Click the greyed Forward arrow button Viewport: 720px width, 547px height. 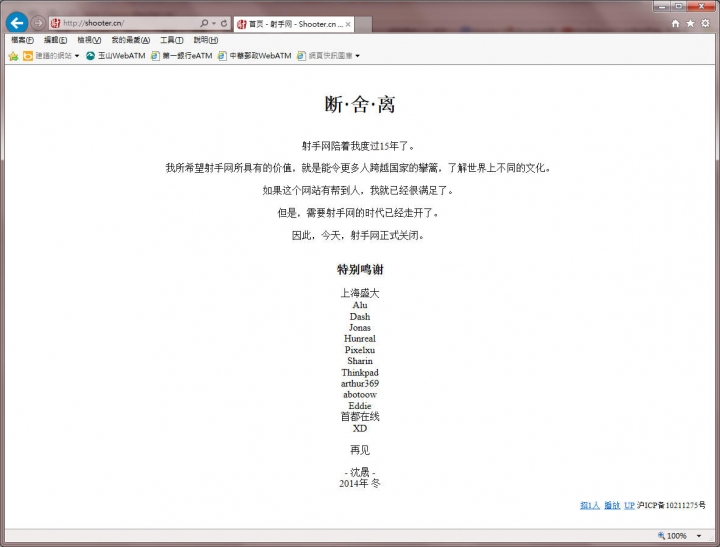[38, 23]
